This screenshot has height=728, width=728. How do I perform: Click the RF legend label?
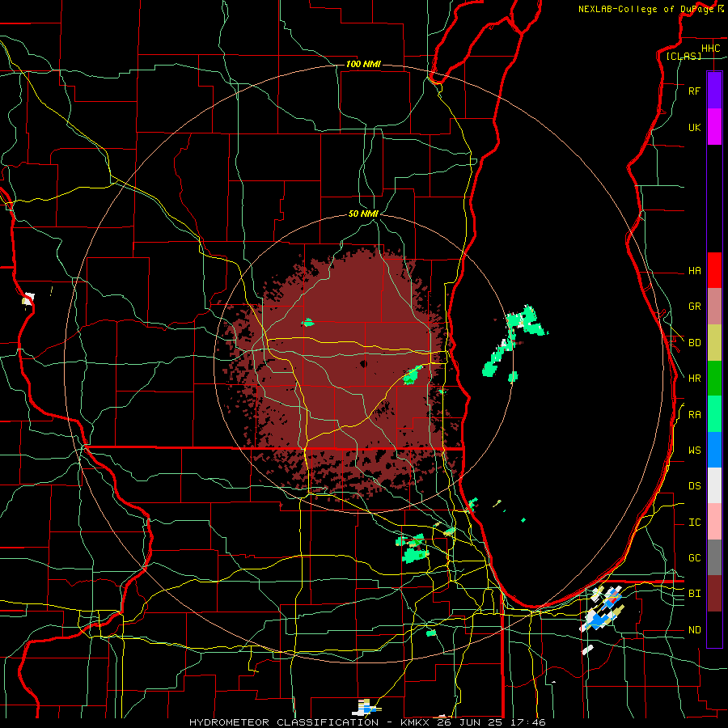[x=694, y=91]
